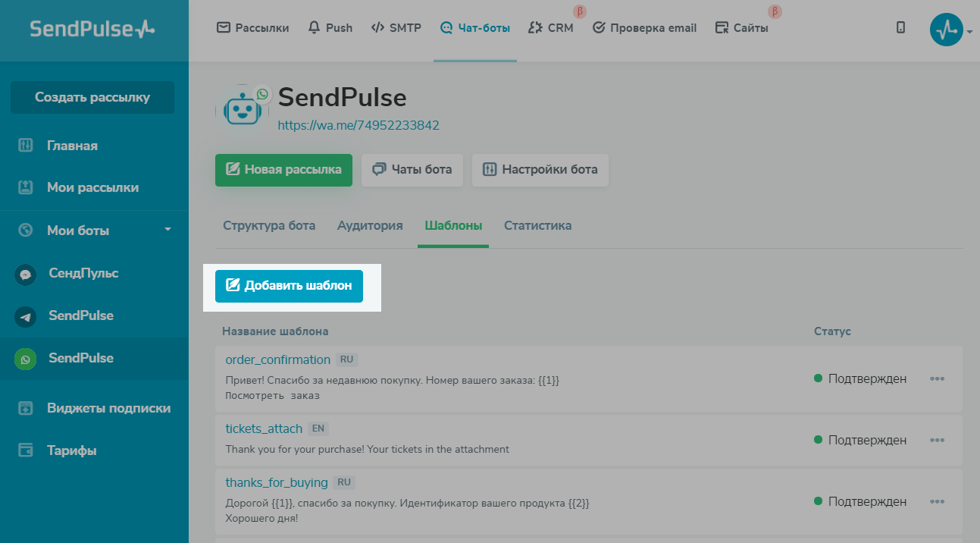Switch to the Статистика tab
980x543 pixels.
click(538, 226)
